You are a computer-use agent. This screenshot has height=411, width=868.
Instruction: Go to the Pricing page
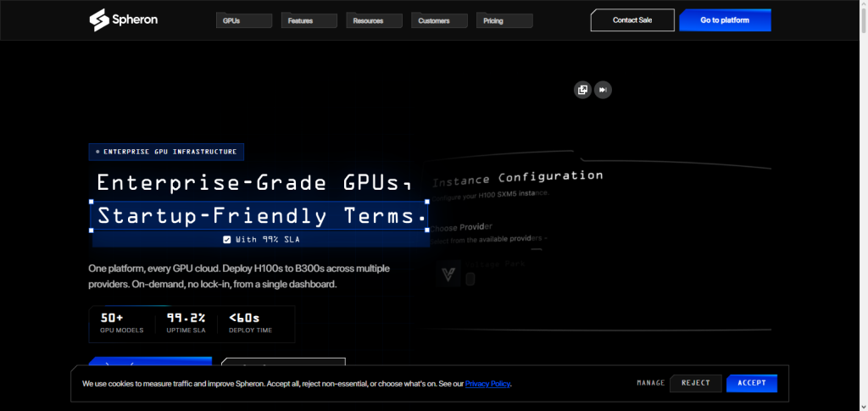[504, 20]
